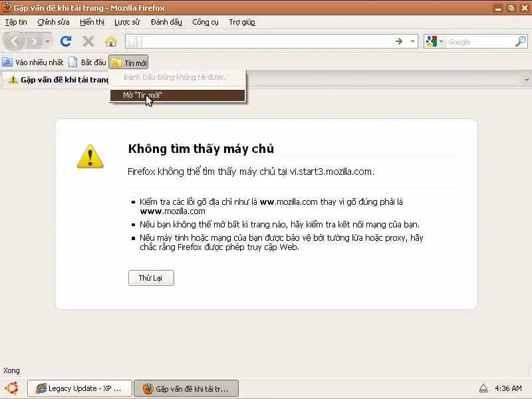The width and height of the screenshot is (532, 399).
Task: Open the list-all-tabs arrow at tab bar end
Action: [x=527, y=80]
